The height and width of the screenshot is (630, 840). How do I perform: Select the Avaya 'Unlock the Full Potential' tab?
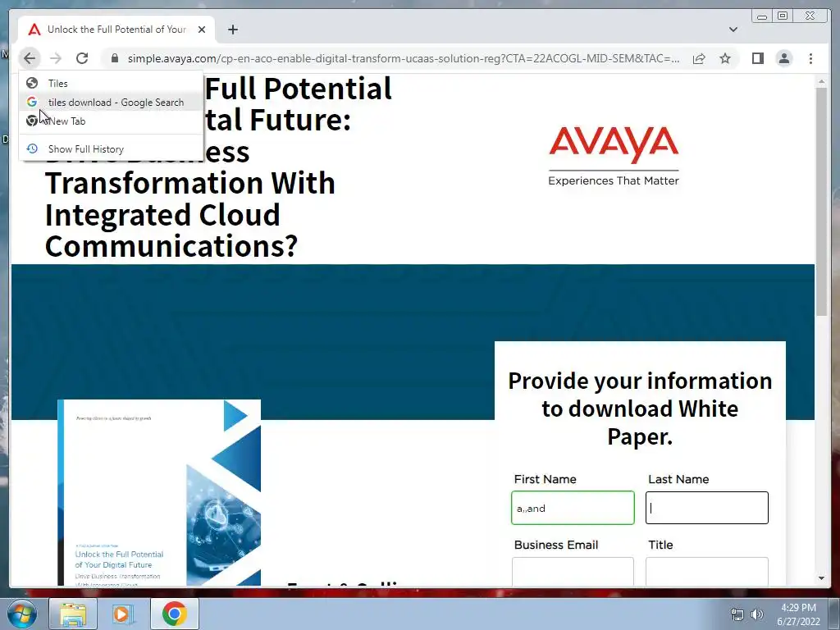click(116, 30)
